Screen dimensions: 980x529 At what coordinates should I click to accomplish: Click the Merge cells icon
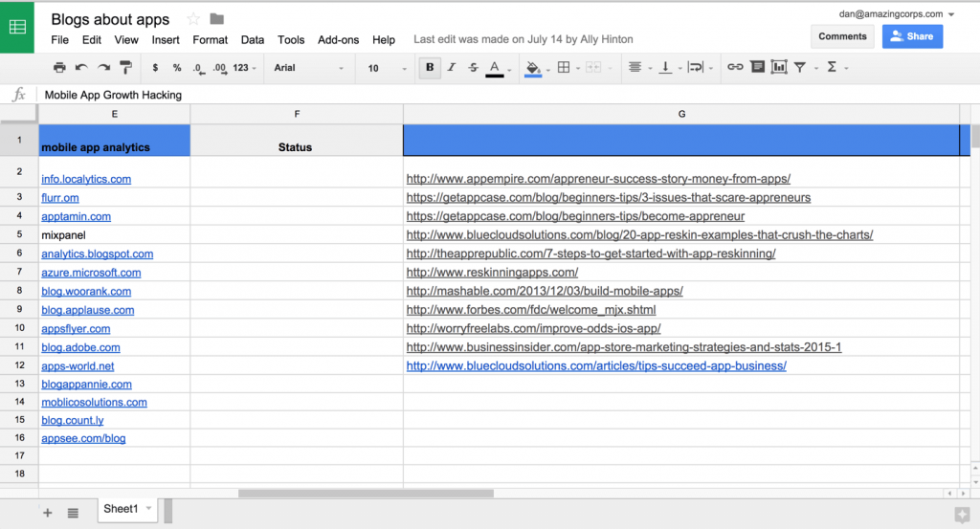593,68
